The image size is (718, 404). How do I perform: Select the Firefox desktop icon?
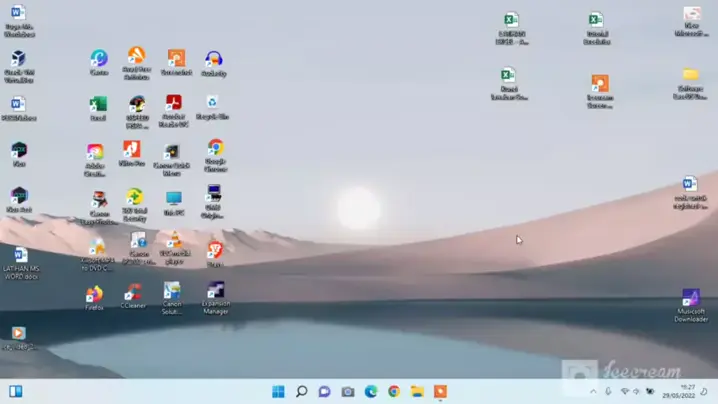point(94,294)
